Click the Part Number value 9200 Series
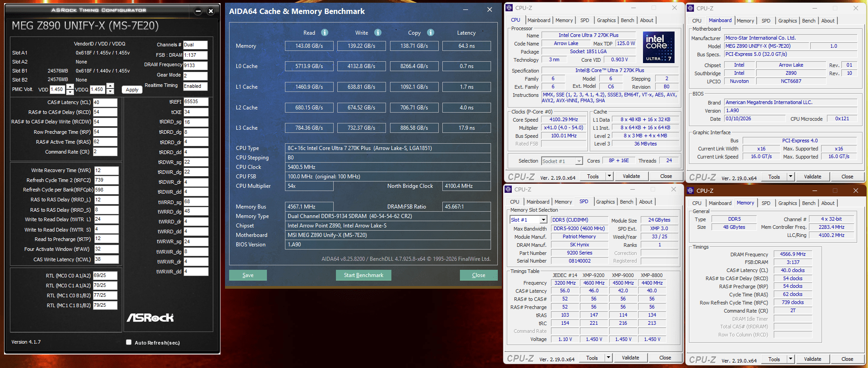The width and height of the screenshot is (868, 368). click(x=579, y=253)
